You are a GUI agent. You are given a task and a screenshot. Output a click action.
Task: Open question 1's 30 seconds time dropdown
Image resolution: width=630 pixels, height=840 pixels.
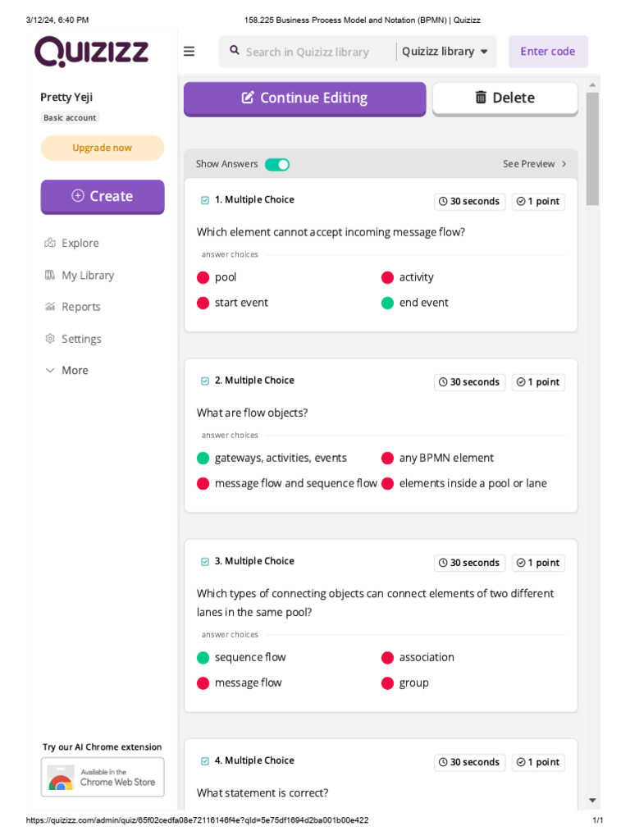469,202
